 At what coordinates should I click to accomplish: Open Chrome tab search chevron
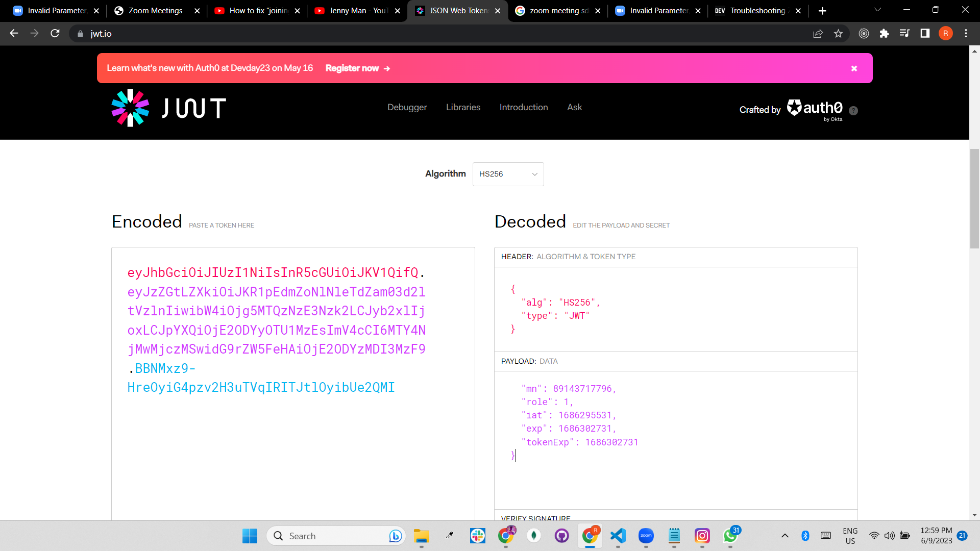pos(877,10)
